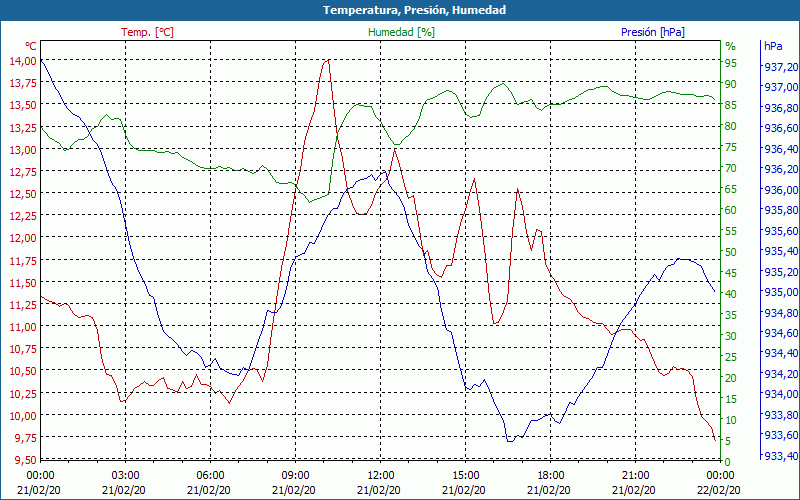
Task: Click humidity axis value '15'
Action: pos(731,399)
